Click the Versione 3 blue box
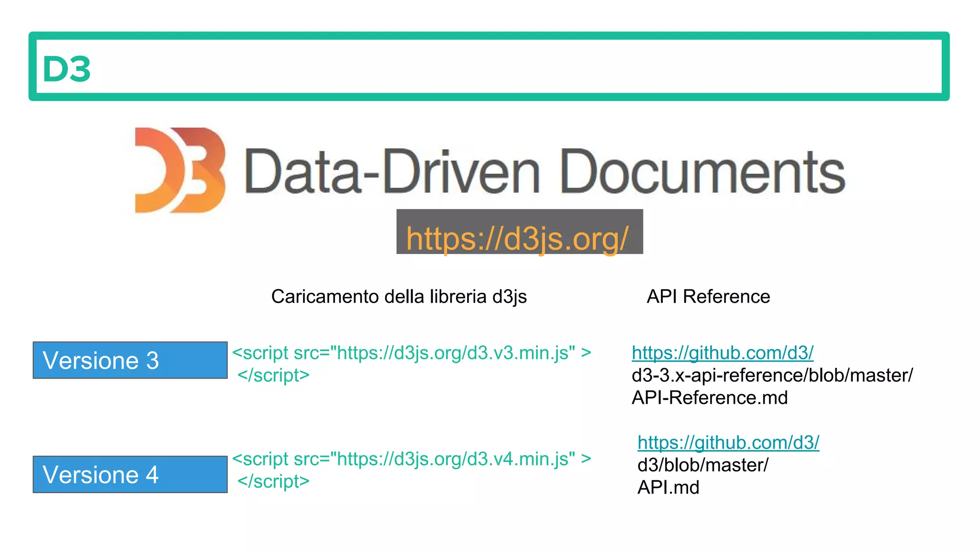Screen dimensions: 980x551 (x=130, y=360)
